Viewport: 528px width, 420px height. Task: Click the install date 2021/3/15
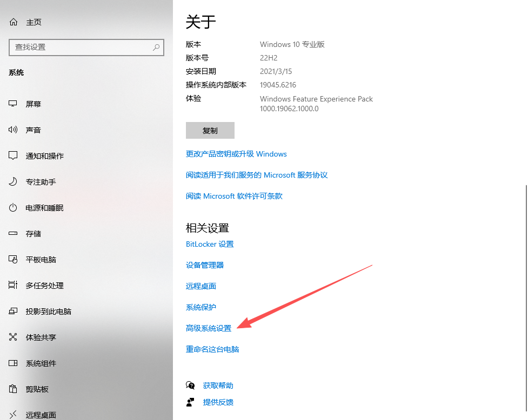(x=276, y=71)
